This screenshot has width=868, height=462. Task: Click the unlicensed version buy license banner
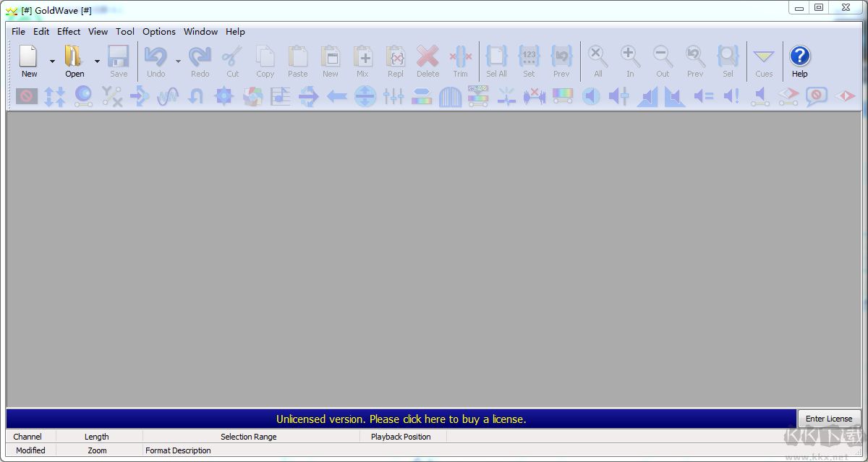point(401,419)
